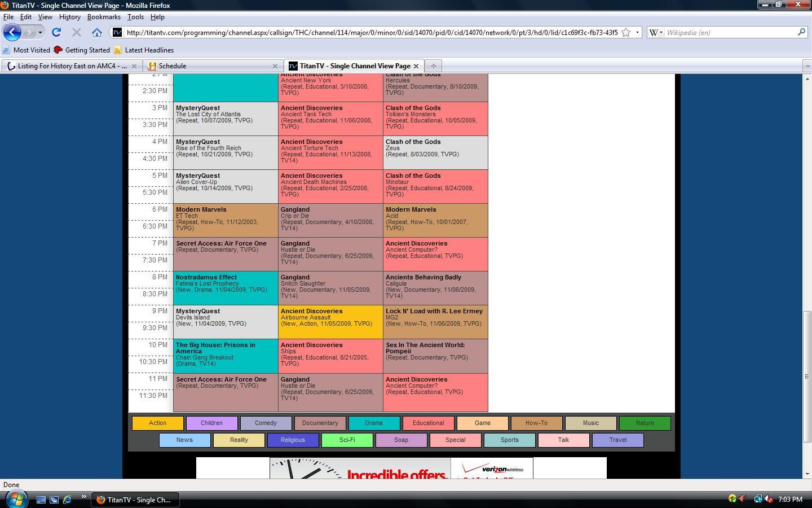
Task: Go back using the Back arrow button
Action: tap(12, 32)
